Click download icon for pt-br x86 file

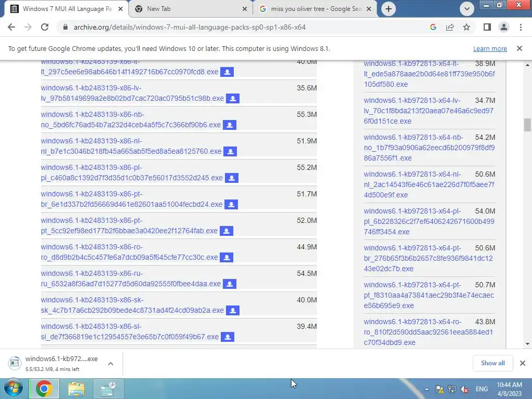point(231,204)
